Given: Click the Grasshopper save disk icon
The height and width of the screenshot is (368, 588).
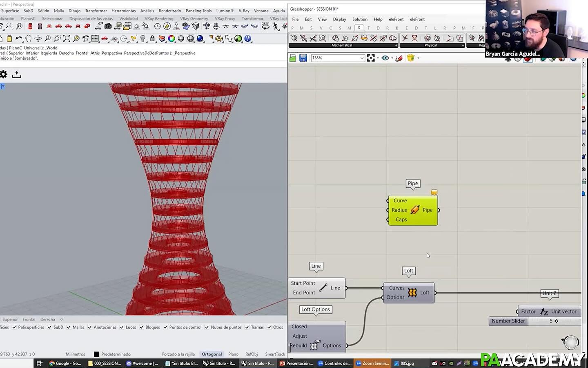Looking at the screenshot, I should point(303,58).
